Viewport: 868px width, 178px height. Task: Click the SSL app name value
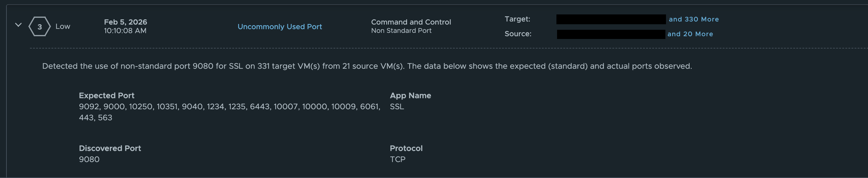click(397, 107)
